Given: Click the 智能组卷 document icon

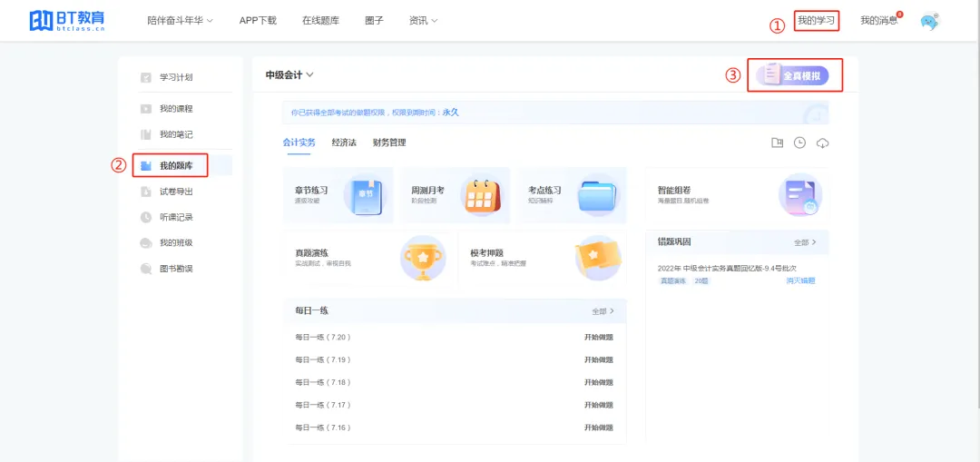Looking at the screenshot, I should pyautogui.click(x=800, y=196).
